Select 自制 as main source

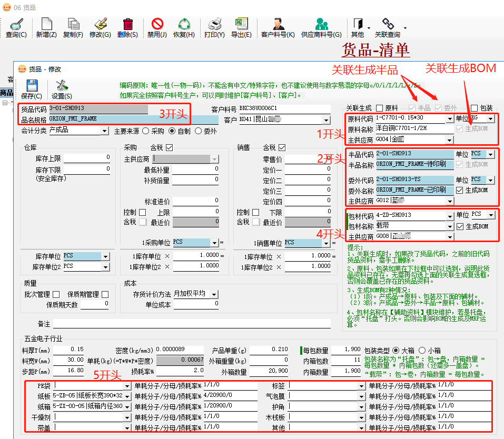[x=172, y=131]
